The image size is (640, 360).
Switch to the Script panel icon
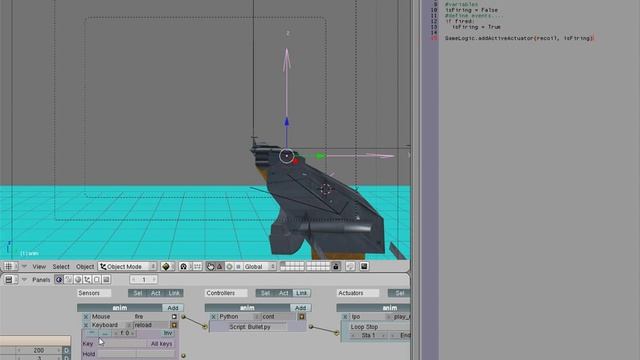[x=68, y=280]
